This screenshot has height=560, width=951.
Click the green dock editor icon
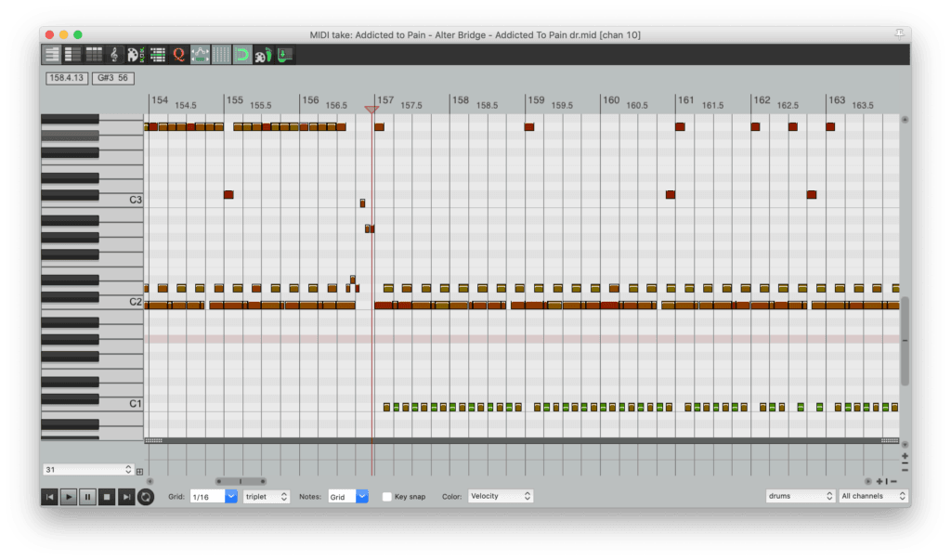point(285,55)
